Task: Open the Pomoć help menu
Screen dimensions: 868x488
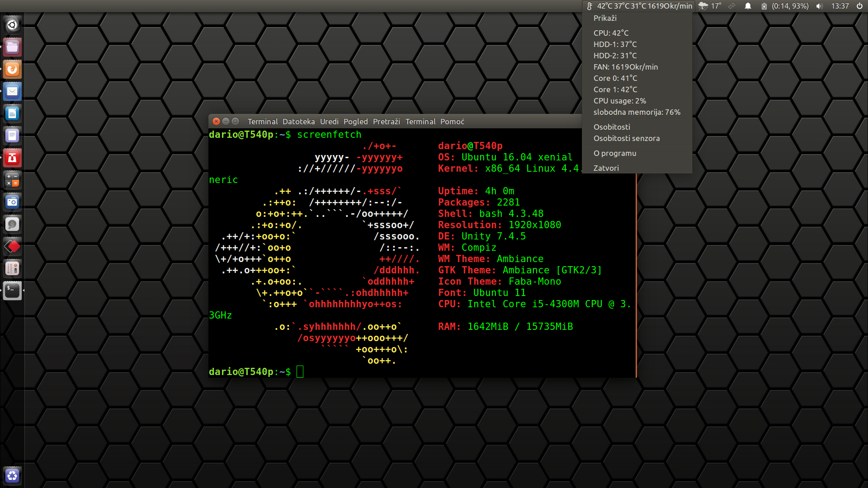Action: tap(452, 122)
